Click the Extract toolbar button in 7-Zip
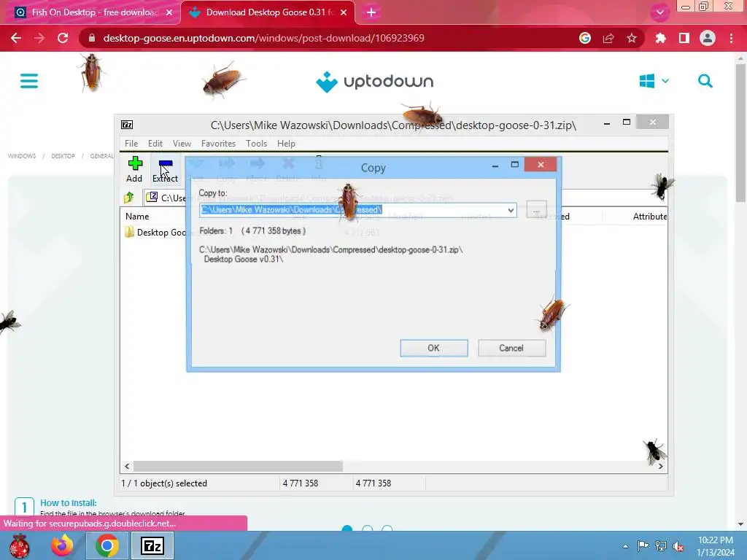Screen dimensions: 747x560 (166, 169)
